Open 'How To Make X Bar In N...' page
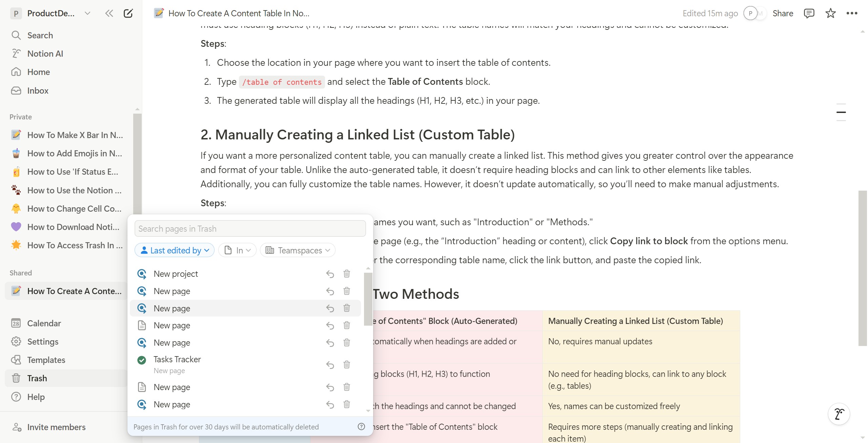The image size is (868, 443). pos(69,135)
